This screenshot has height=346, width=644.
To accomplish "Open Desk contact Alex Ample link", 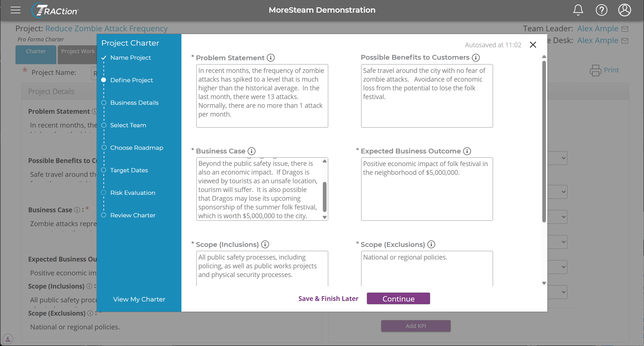I will pyautogui.click(x=598, y=40).
